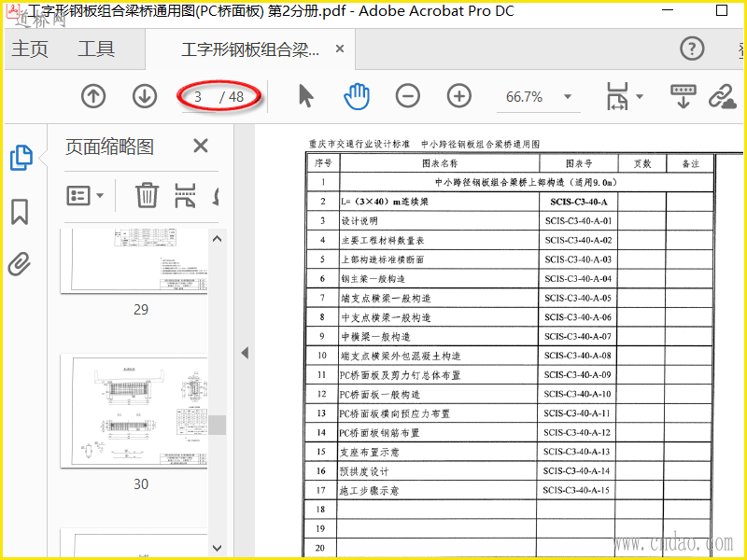Switch to the 工具 tab
Screen dimensions: 747x560
point(96,49)
